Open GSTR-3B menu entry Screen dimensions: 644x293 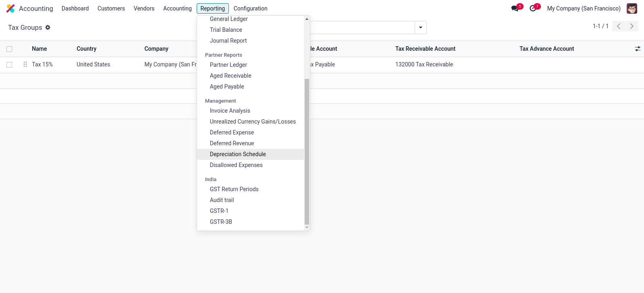221,222
